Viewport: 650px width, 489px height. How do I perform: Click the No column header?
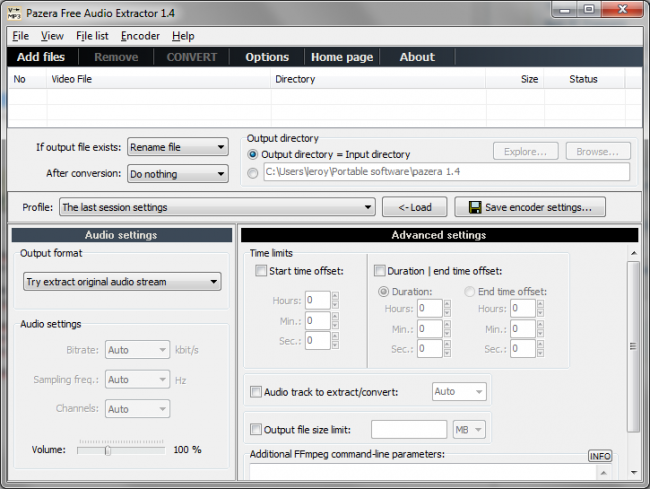pyautogui.click(x=27, y=79)
